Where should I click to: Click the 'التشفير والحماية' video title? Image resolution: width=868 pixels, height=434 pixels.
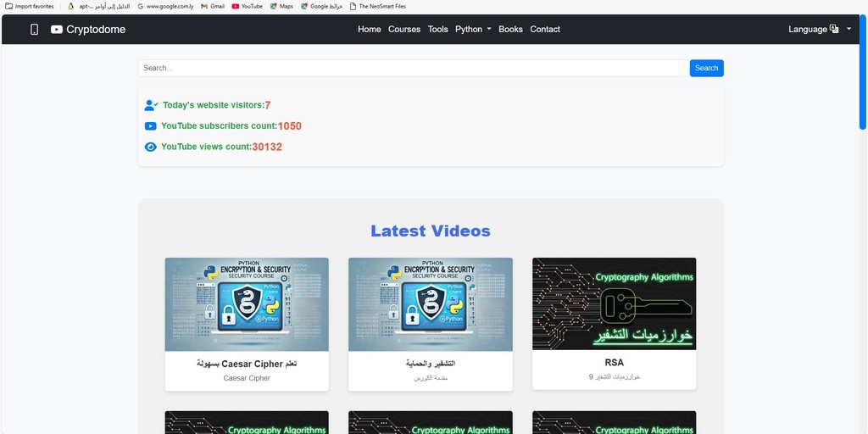(431, 364)
